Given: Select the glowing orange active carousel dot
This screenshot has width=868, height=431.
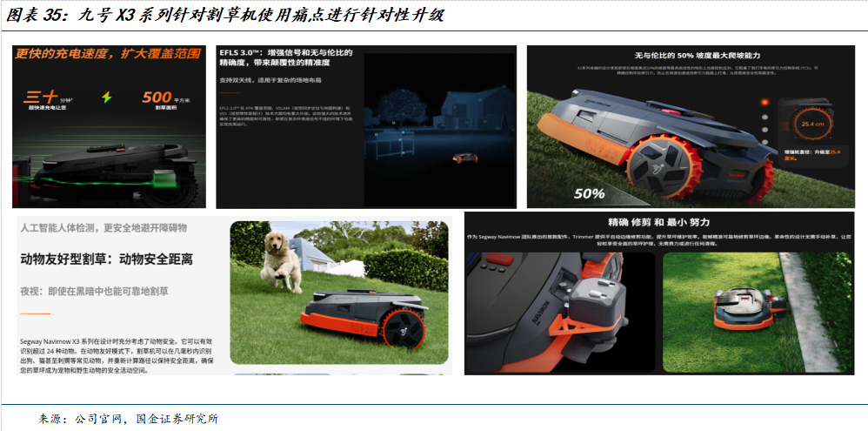Looking at the screenshot, I should point(765,103).
